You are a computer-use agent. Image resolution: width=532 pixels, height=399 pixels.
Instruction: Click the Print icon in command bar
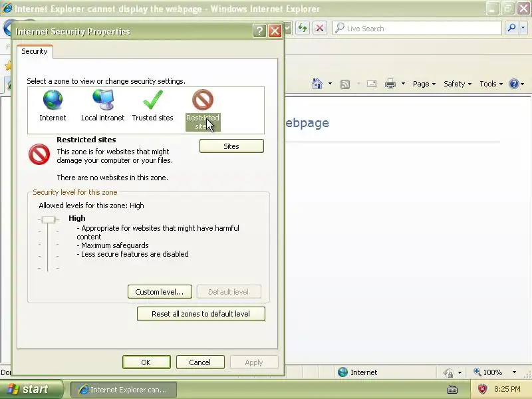(x=390, y=84)
